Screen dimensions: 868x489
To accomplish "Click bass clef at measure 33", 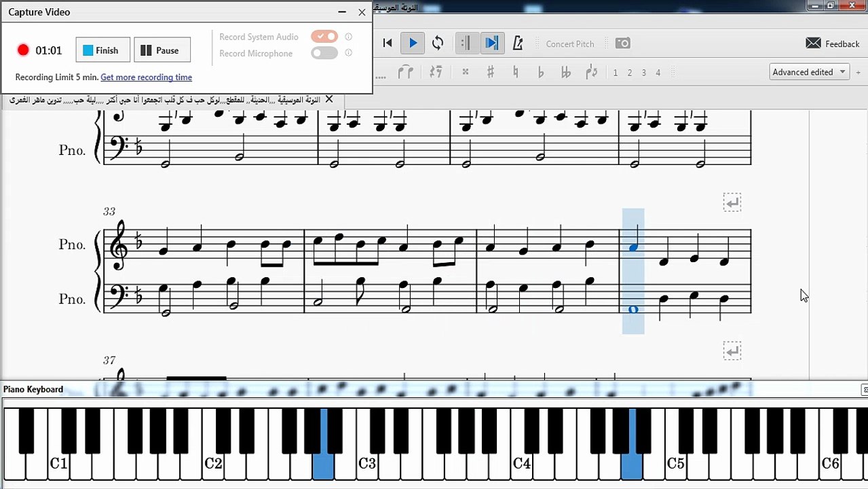I will [118, 297].
